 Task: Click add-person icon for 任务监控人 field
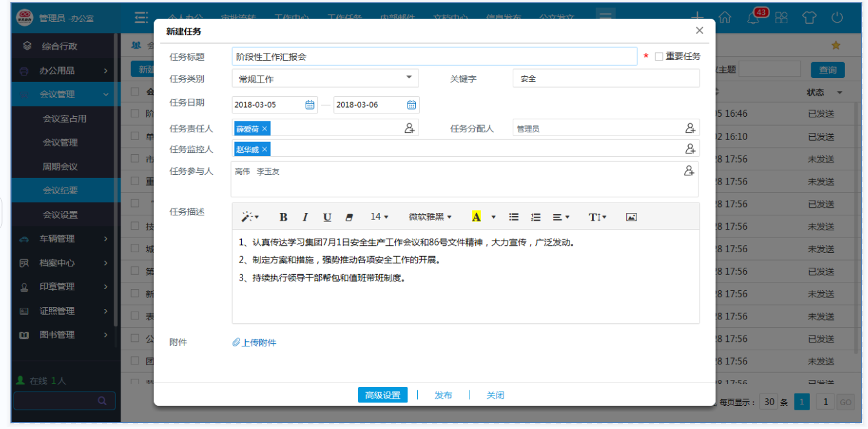click(x=690, y=149)
